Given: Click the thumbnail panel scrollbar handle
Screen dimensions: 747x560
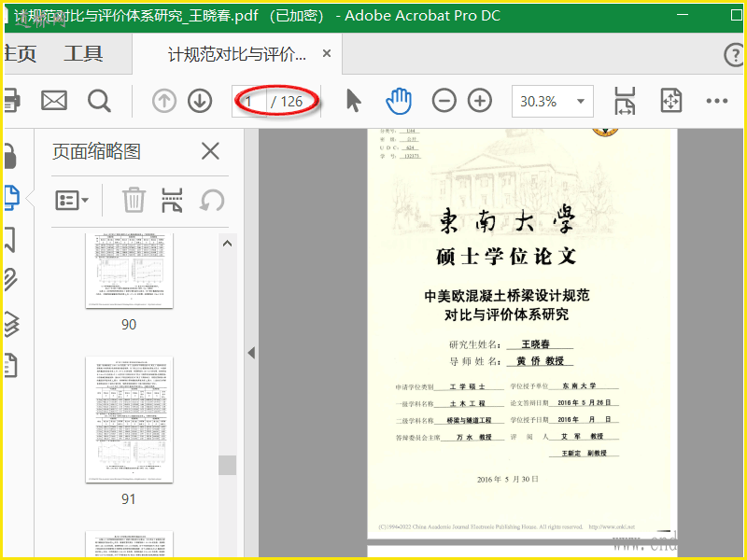Looking at the screenshot, I should point(227,465).
